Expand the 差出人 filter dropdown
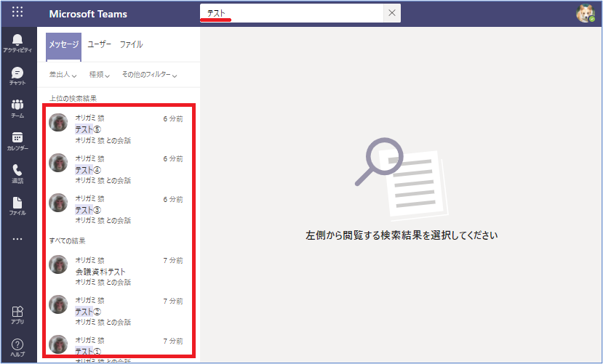 pos(63,75)
